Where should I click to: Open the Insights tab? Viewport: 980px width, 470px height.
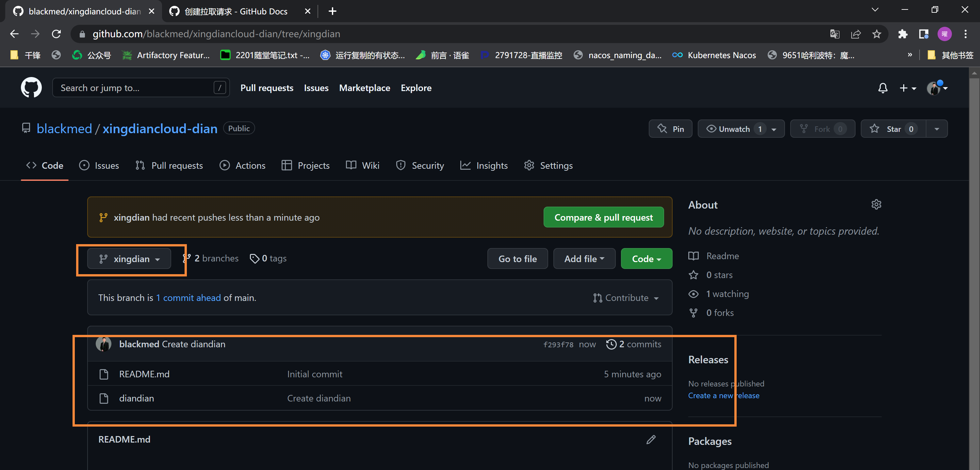click(x=484, y=165)
